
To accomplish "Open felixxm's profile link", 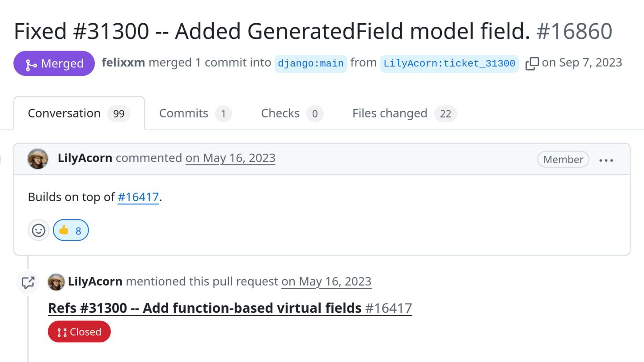I will point(123,63).
